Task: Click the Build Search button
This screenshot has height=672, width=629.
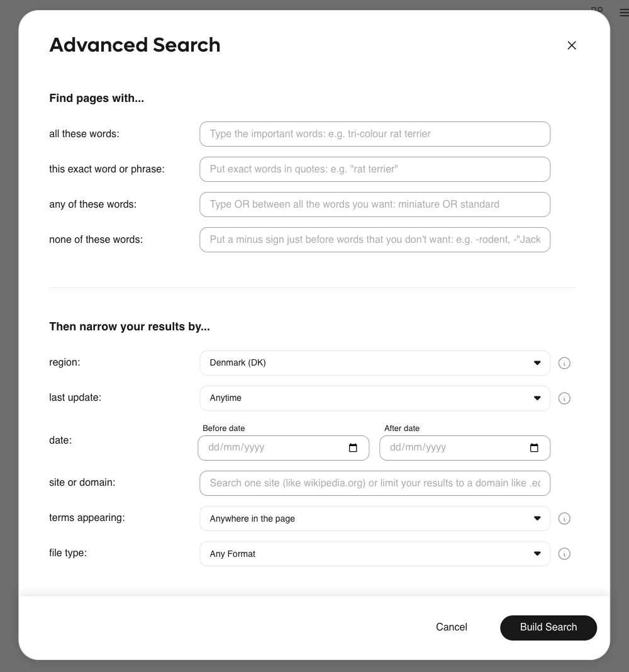Action: [x=548, y=627]
